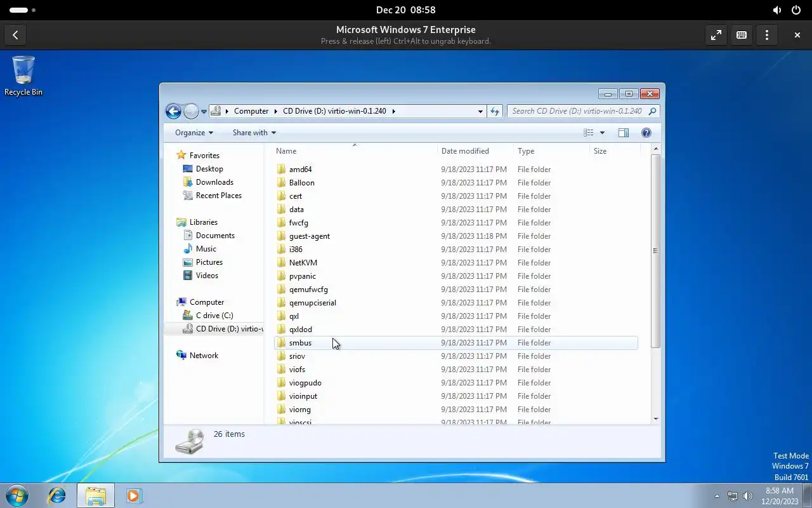Open Windows Media Player from taskbar
Image resolution: width=812 pixels, height=508 pixels.
click(133, 495)
